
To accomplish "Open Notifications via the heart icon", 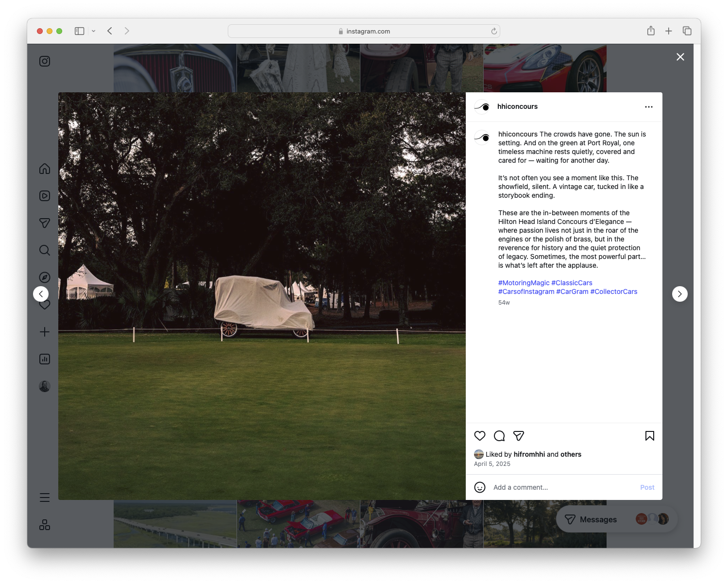I will tap(44, 305).
